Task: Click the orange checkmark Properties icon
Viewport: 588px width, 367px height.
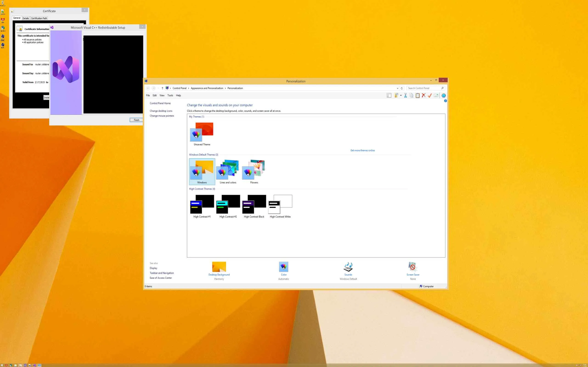Action: pos(430,95)
